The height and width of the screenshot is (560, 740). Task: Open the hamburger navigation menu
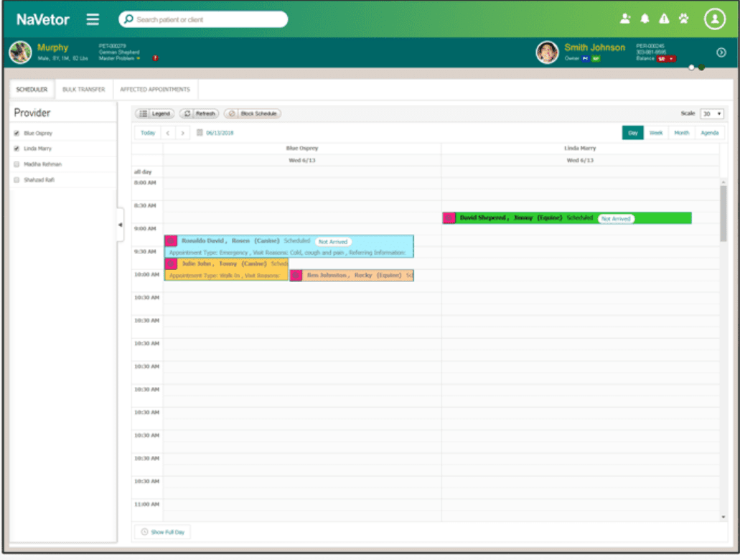pos(93,19)
